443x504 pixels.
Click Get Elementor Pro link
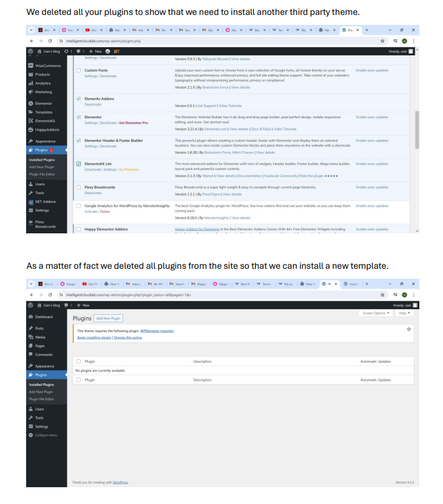(133, 123)
